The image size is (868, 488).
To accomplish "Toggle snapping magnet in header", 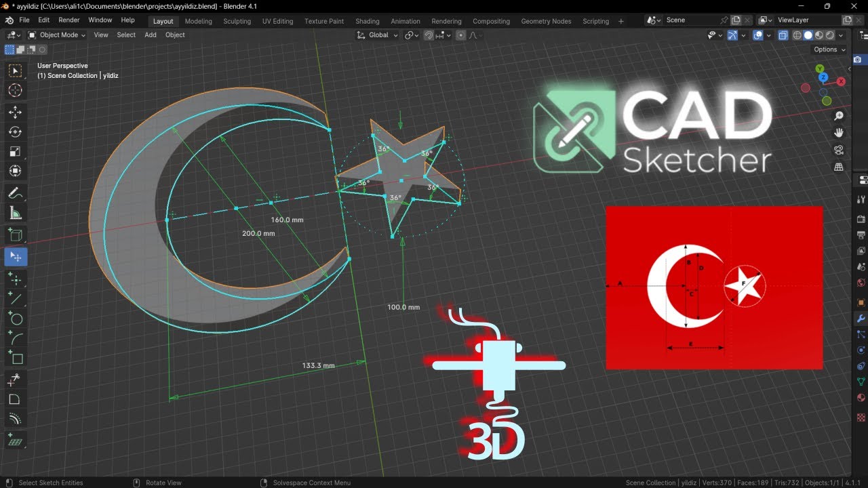I will 429,35.
